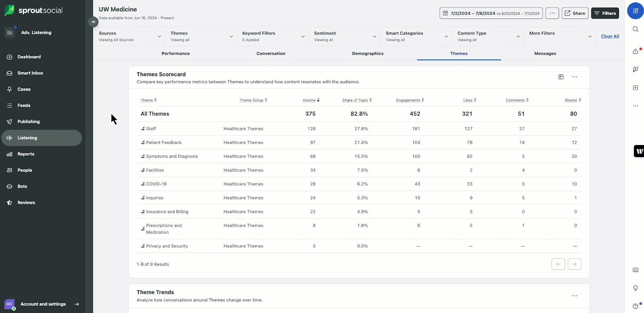Viewport: 644px width, 313px height.
Task: Open the notifications alert icon
Action: [636, 51]
